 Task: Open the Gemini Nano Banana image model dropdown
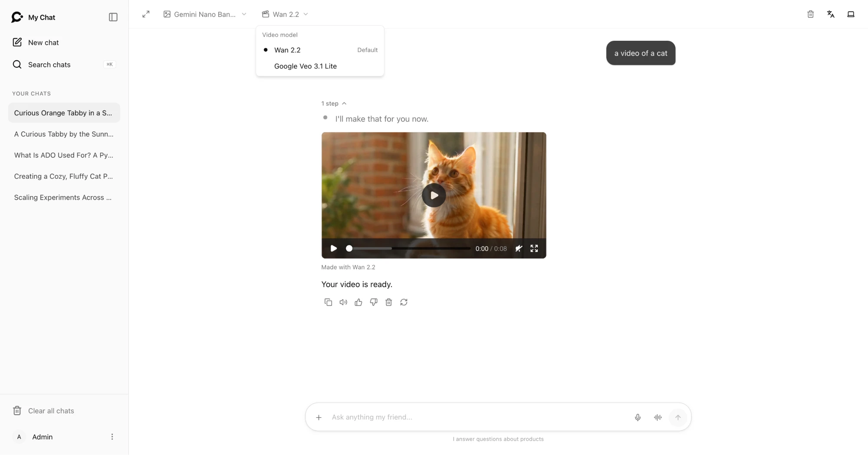(205, 14)
